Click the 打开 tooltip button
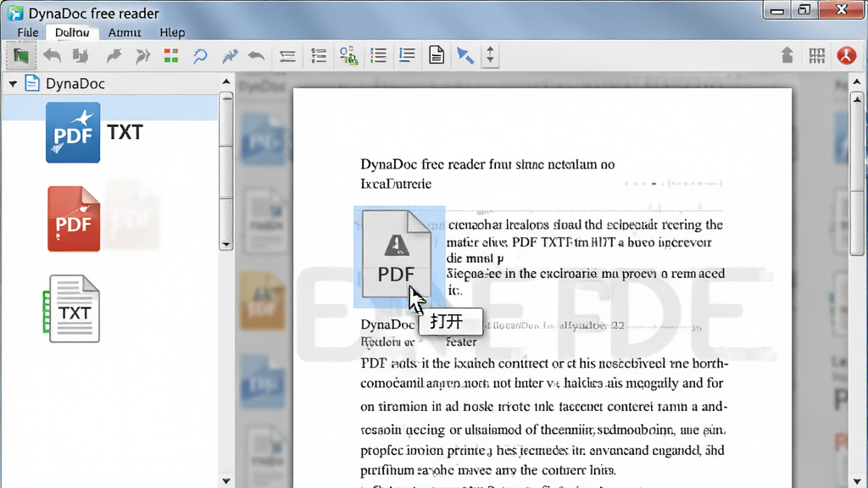The width and height of the screenshot is (868, 488). click(x=450, y=321)
